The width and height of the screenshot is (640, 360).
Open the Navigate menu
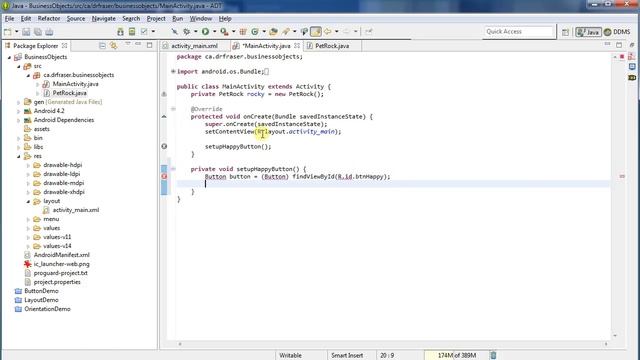103,19
